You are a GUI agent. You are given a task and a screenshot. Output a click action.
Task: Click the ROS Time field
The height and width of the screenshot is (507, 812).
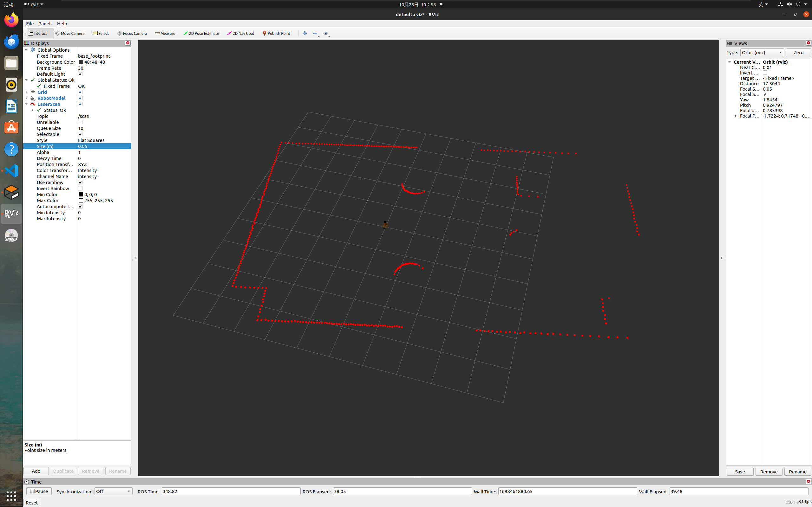[x=231, y=491]
